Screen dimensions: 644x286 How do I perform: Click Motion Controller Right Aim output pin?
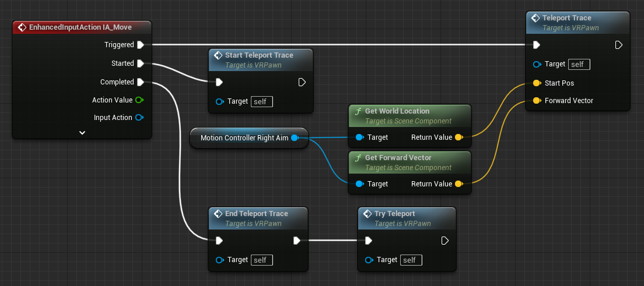[295, 138]
